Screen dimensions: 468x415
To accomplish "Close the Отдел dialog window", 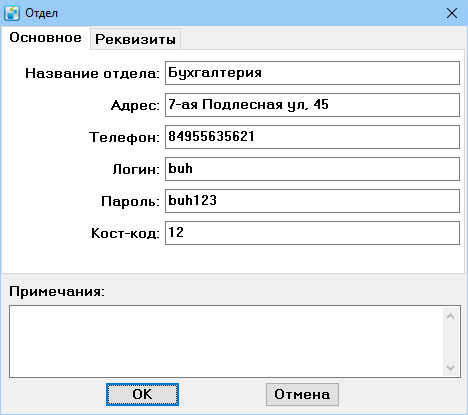I will (x=452, y=13).
